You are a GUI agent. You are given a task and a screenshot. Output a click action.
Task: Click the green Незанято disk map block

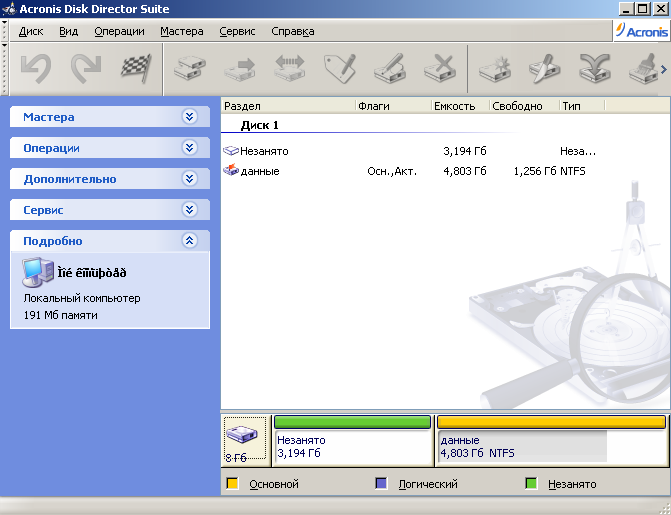(353, 440)
